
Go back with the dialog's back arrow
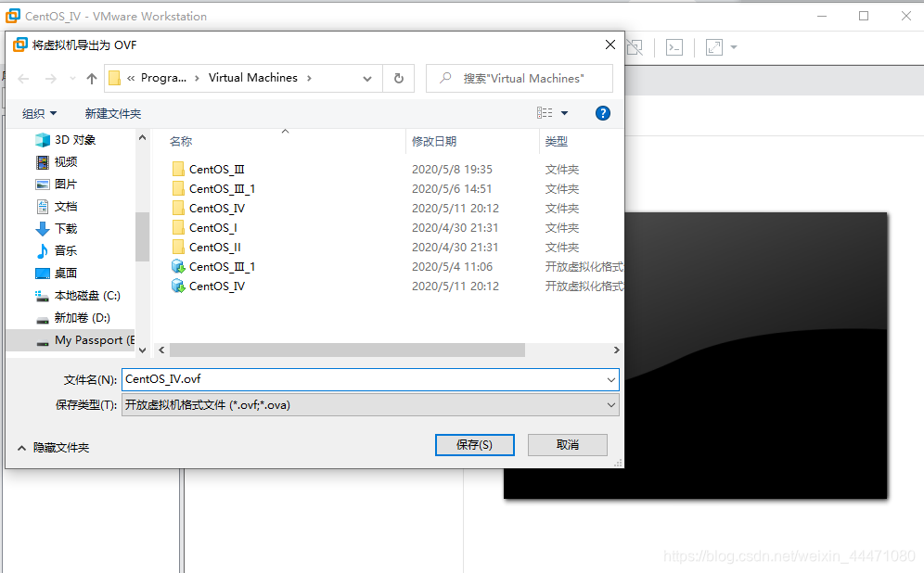pyautogui.click(x=23, y=78)
